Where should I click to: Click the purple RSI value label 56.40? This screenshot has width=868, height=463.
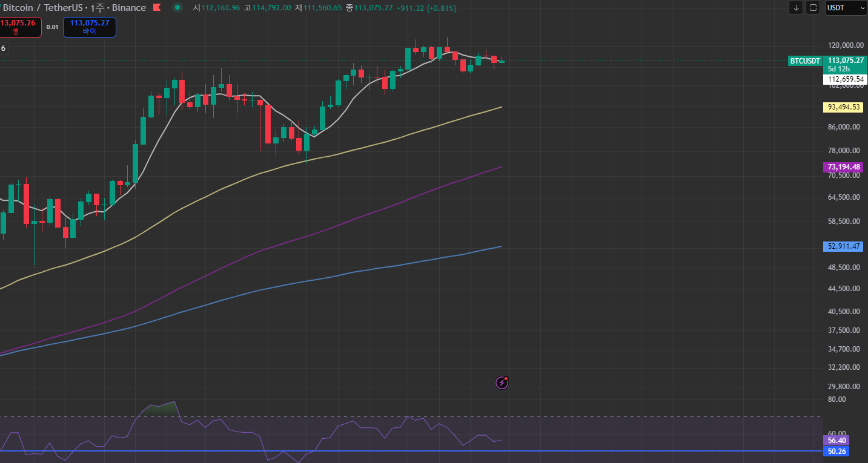coord(838,441)
